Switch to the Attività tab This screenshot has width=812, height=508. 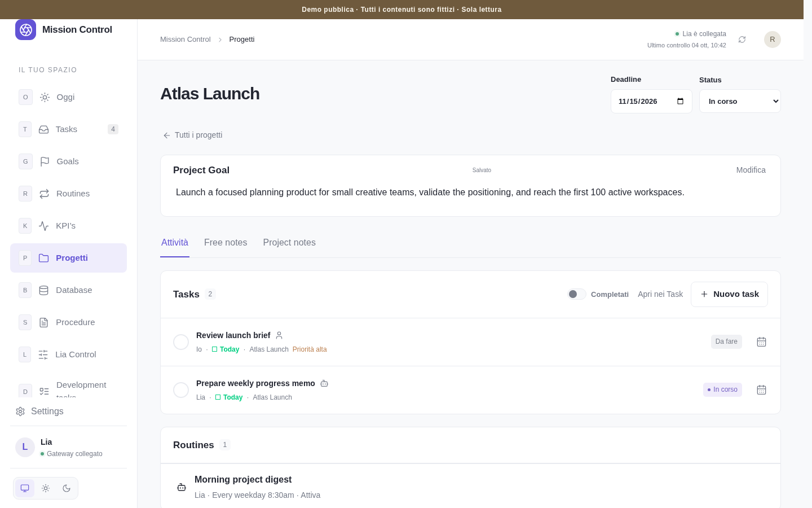click(x=175, y=243)
